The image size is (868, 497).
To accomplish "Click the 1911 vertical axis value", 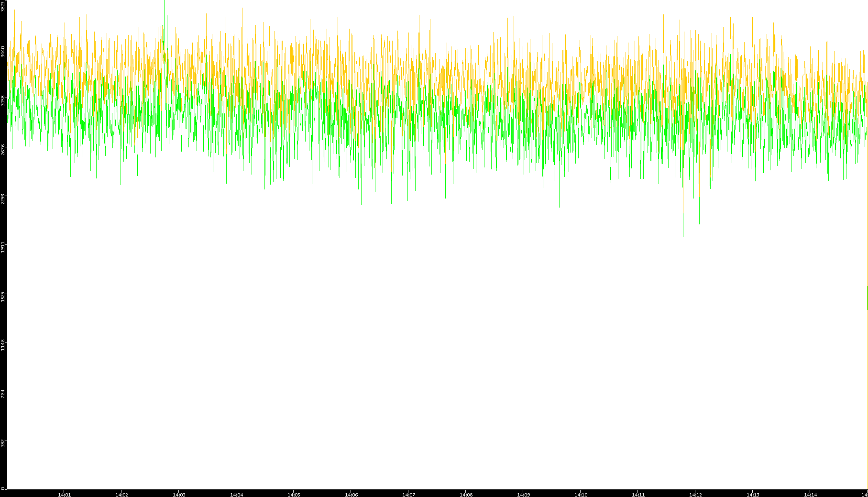I will coord(3,247).
